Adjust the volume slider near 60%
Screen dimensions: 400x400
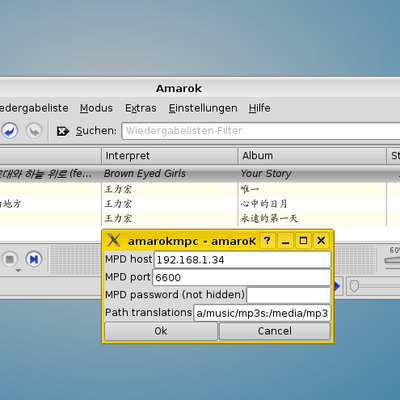tap(392, 260)
